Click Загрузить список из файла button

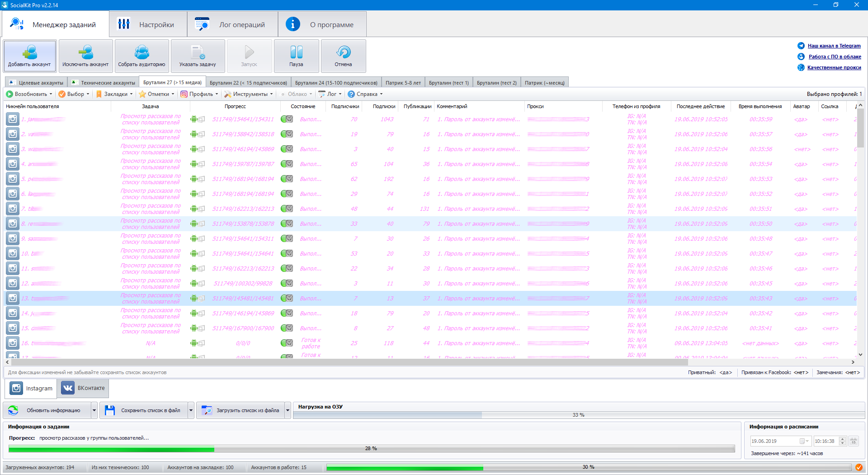point(240,410)
